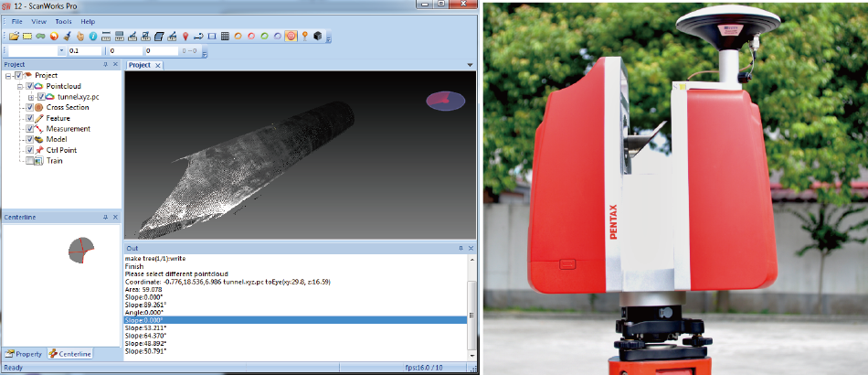Click the purple ring icon

(x=278, y=36)
